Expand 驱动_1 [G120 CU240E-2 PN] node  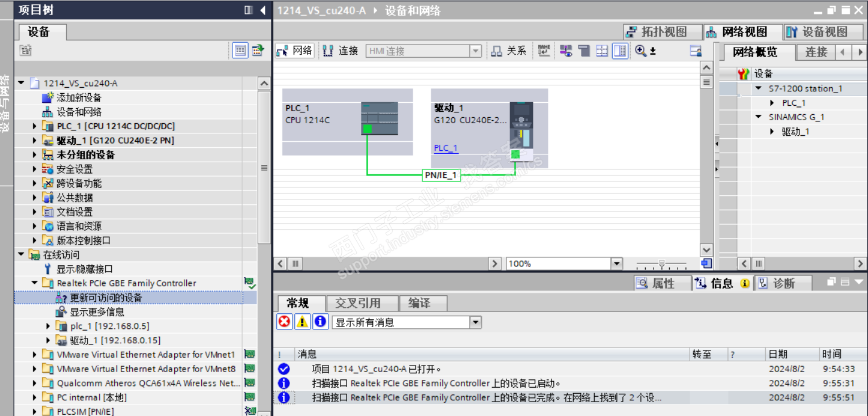tap(35, 141)
